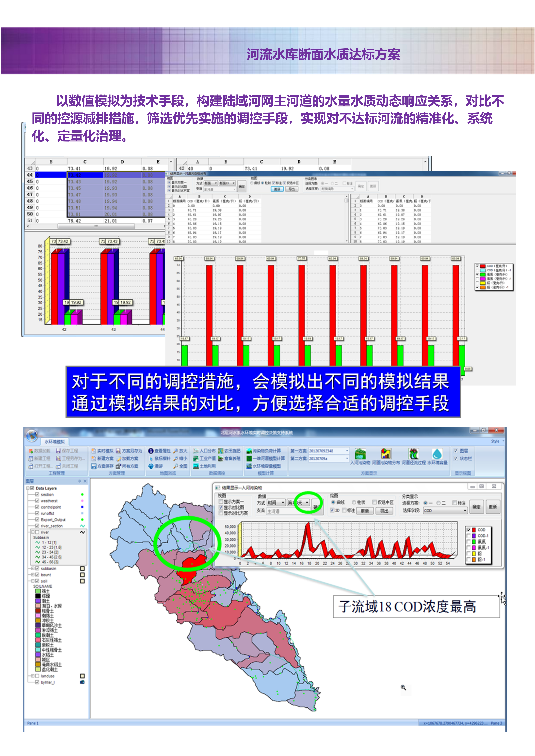Enable the landuse layer checkbox
Image resolution: width=535 pixels, height=756 pixels.
tap(37, 676)
